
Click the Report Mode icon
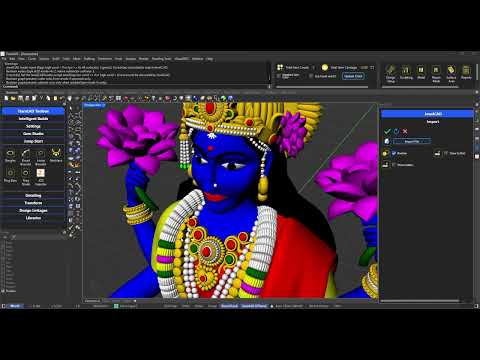436,71
